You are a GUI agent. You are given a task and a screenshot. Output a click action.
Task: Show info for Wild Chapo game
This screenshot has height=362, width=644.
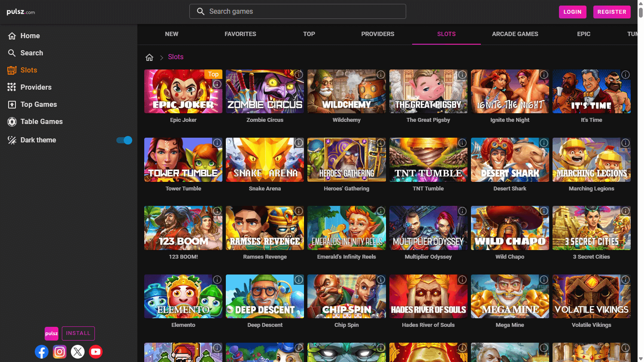click(544, 211)
